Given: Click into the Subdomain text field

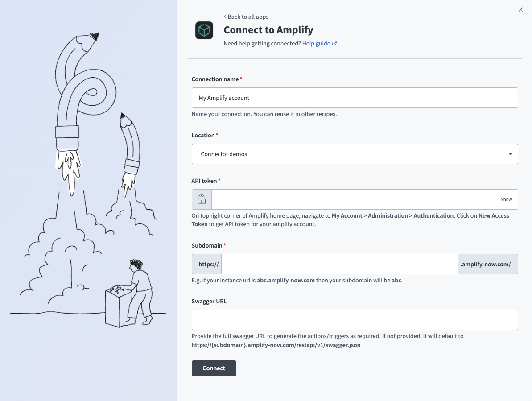Looking at the screenshot, I should pos(339,264).
